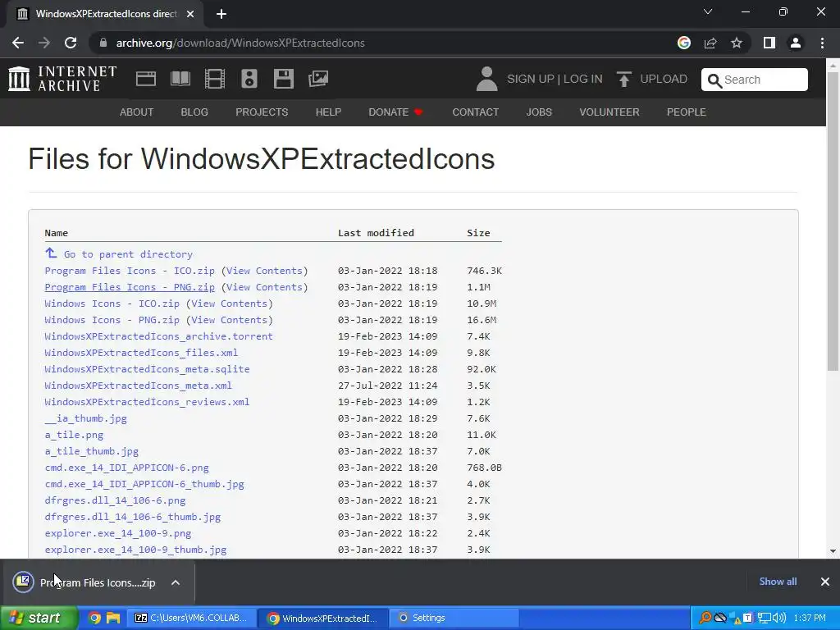The width and height of the screenshot is (840, 630).
Task: Click the user avatar silhouette icon
Action: [x=486, y=79]
